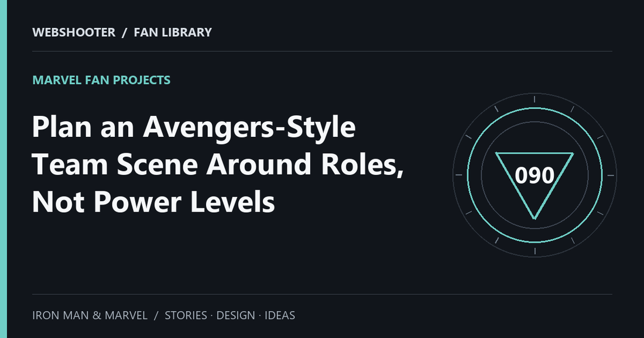Screen dimensions: 644x338
Task: Select the 090 number badge
Action: [x=535, y=175]
